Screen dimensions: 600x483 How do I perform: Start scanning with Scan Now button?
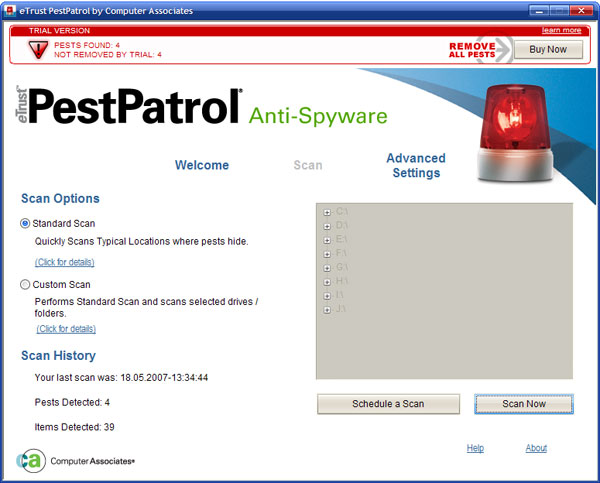pyautogui.click(x=524, y=404)
